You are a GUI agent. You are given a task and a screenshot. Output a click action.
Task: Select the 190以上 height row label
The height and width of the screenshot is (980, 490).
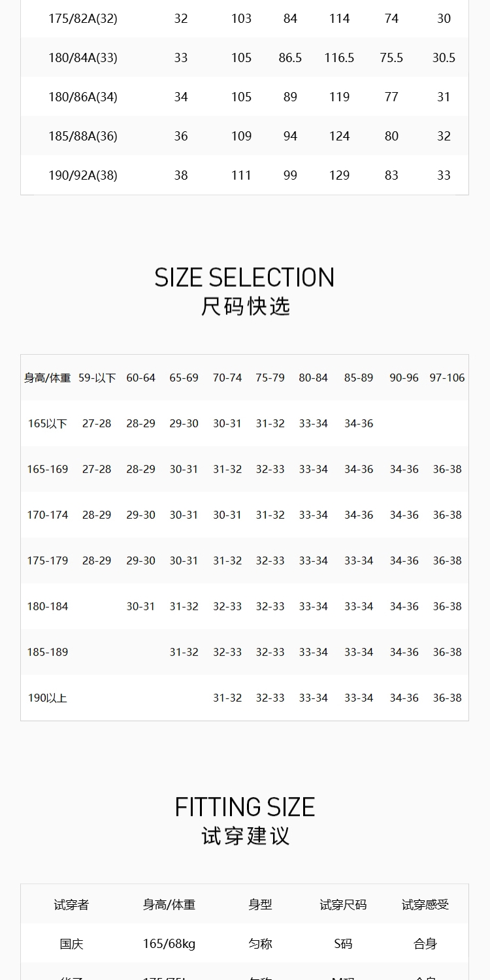click(x=48, y=698)
